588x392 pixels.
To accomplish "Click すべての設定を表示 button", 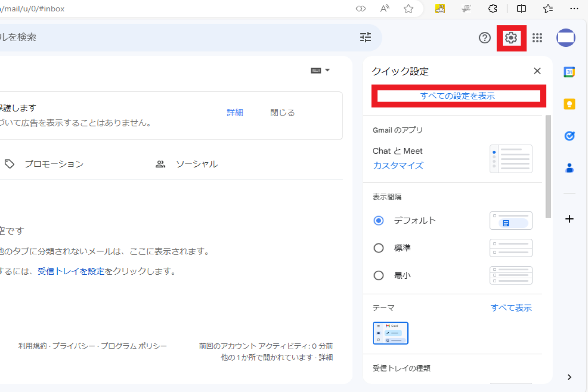I will pyautogui.click(x=458, y=96).
